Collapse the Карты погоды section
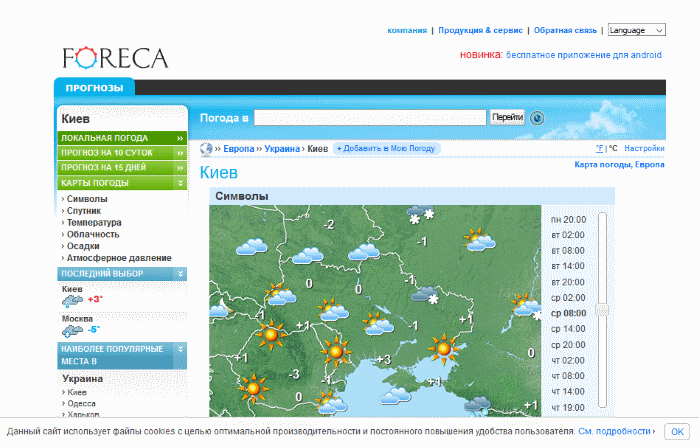Viewport: 700px width, 447px height. (180, 183)
